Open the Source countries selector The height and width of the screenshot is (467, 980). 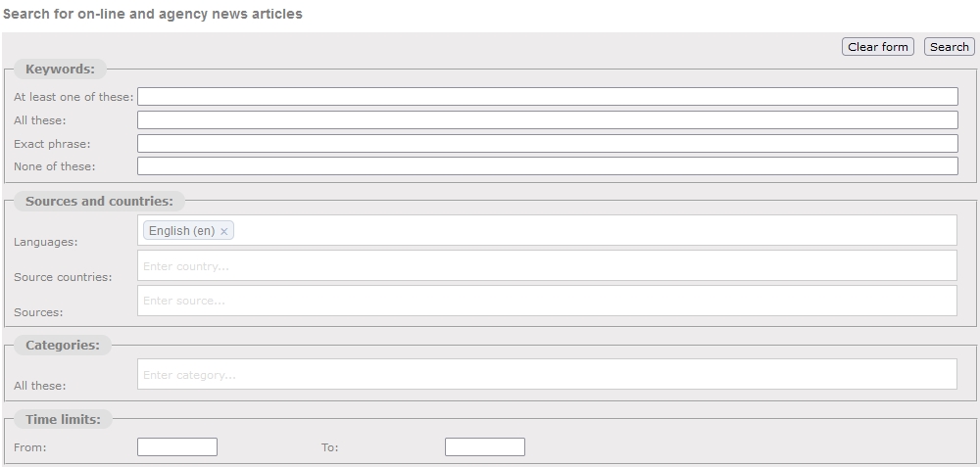click(x=547, y=266)
